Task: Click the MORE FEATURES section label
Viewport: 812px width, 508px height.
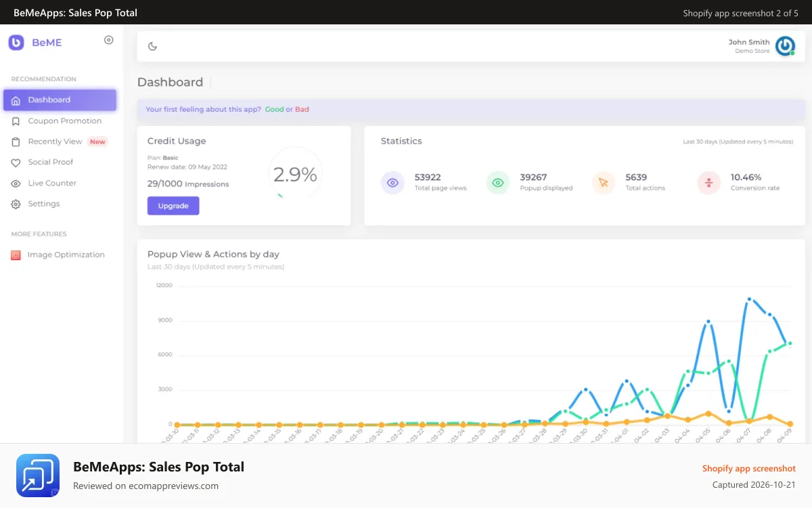Action: (x=39, y=234)
